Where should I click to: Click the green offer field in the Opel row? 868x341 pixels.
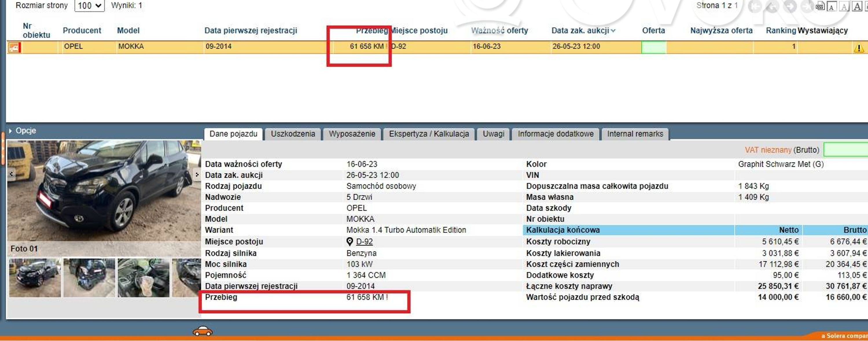pos(654,47)
